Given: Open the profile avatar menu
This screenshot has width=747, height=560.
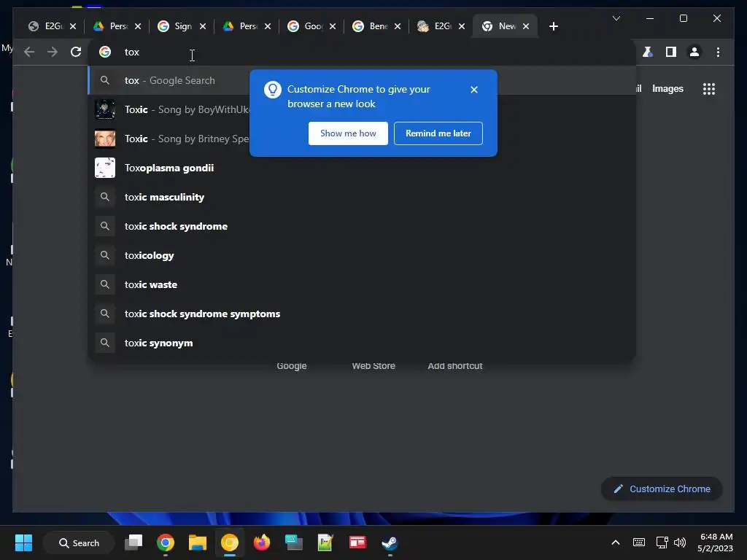Looking at the screenshot, I should pos(694,52).
